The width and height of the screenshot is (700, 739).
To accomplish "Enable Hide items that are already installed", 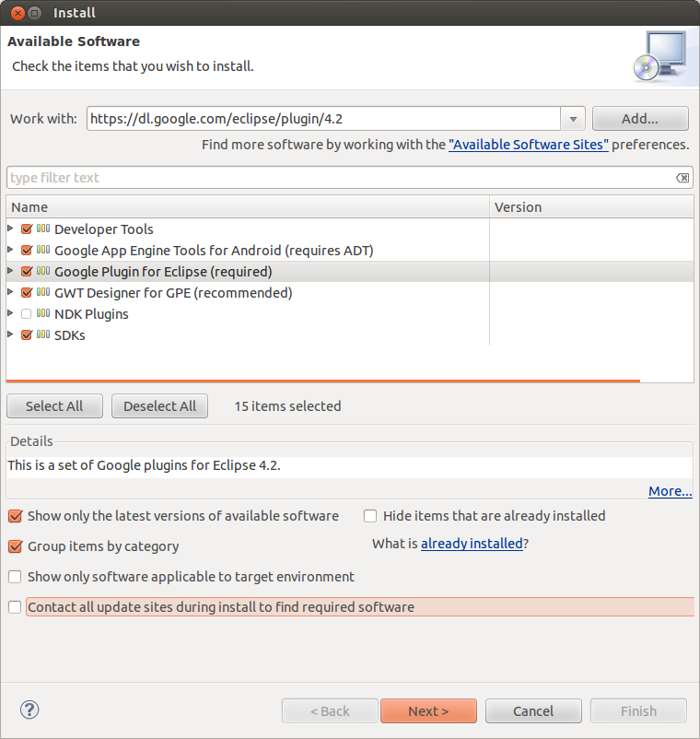I will pos(370,516).
